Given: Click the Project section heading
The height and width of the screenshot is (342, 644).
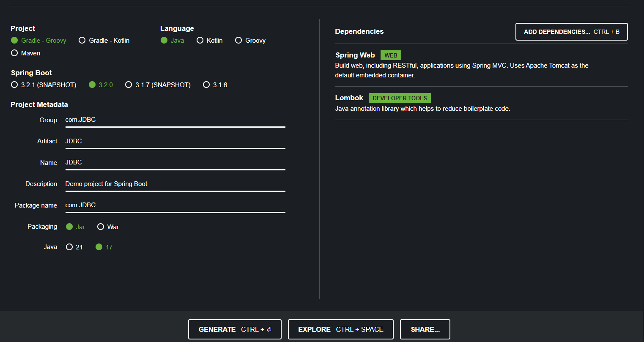Looking at the screenshot, I should (23, 28).
